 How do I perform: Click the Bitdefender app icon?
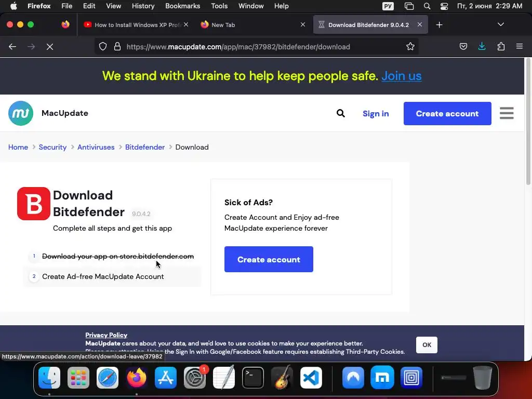point(34,204)
